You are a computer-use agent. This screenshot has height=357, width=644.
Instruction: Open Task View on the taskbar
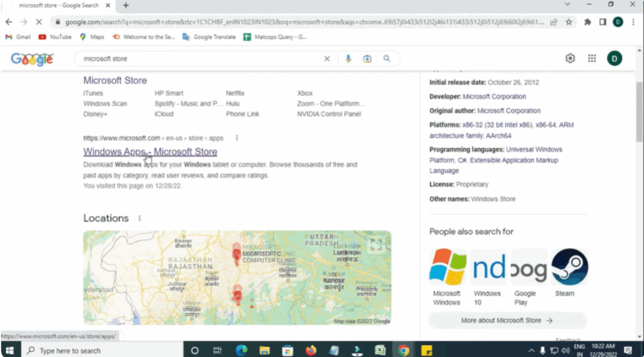217,351
